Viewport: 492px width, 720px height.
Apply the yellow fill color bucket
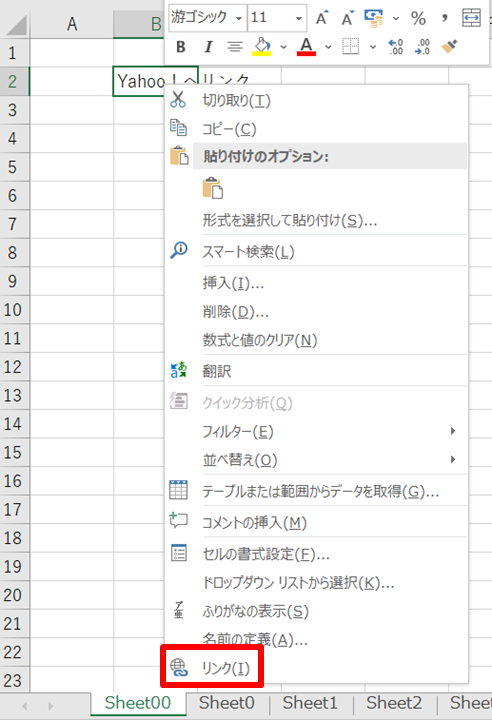click(x=262, y=46)
